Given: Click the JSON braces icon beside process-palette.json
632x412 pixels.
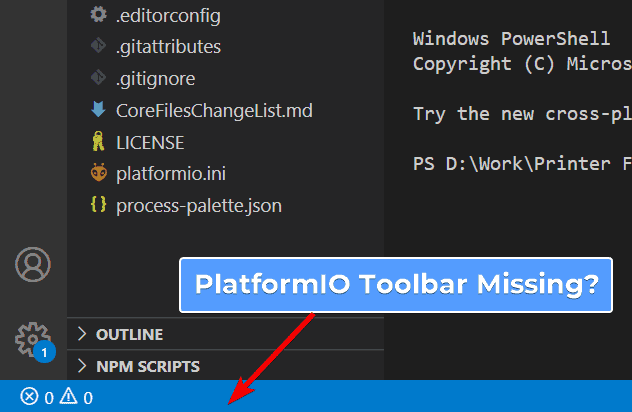Looking at the screenshot, I should click(98, 204).
